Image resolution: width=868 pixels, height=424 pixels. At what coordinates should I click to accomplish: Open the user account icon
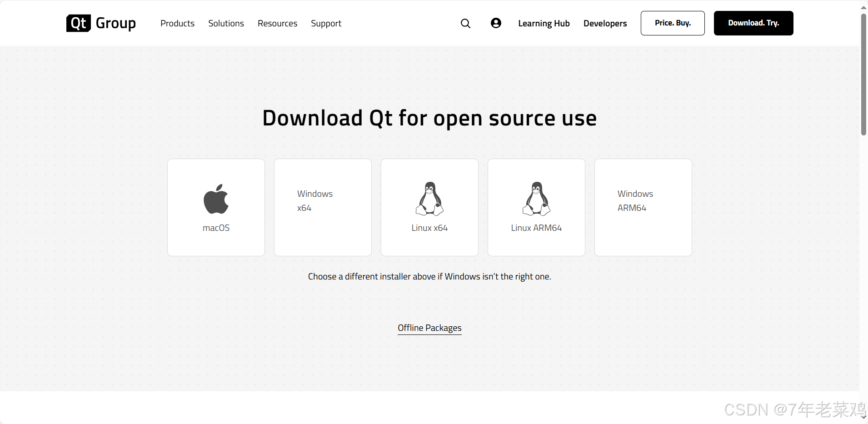(x=496, y=23)
